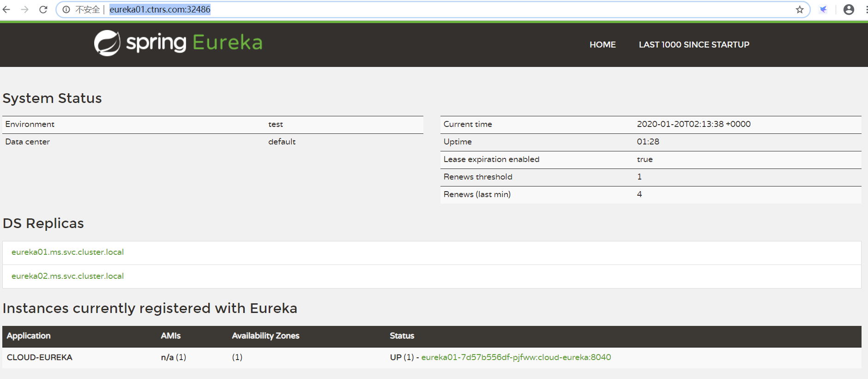The height and width of the screenshot is (379, 868).
Task: Open the eureka01 cloud-eureka:8040 instance link
Action: click(516, 357)
